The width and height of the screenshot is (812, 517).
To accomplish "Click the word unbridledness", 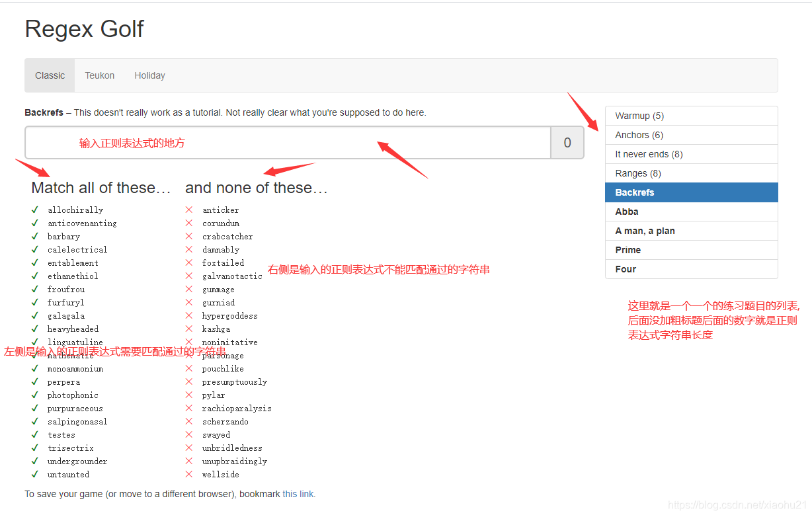I will 232,448.
